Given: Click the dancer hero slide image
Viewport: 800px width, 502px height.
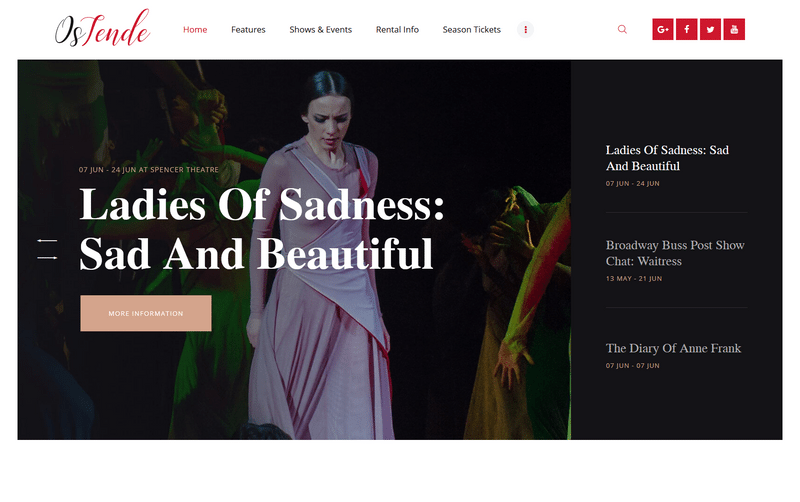Looking at the screenshot, I should click(x=294, y=249).
